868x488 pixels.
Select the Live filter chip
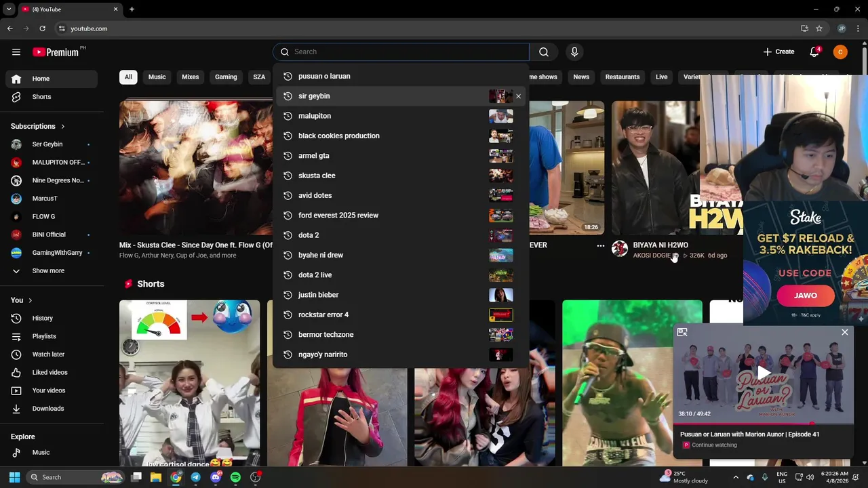662,77
